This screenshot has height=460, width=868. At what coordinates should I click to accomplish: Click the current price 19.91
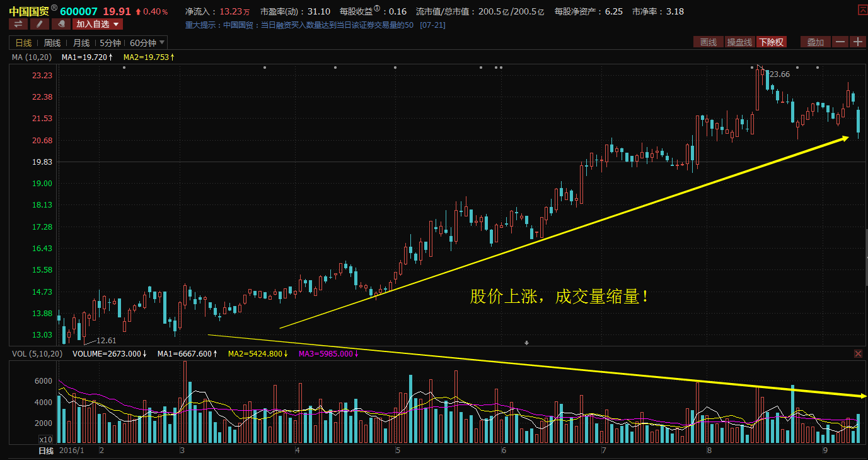point(117,11)
